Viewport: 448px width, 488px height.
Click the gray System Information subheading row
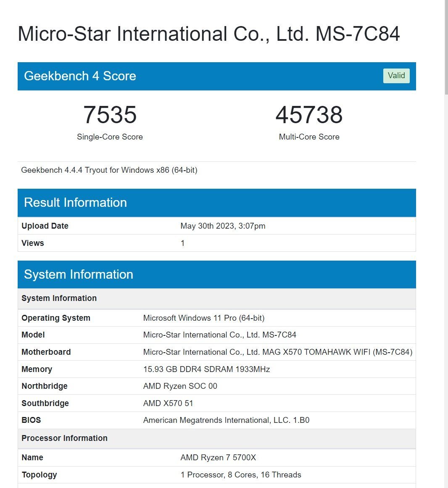click(216, 298)
